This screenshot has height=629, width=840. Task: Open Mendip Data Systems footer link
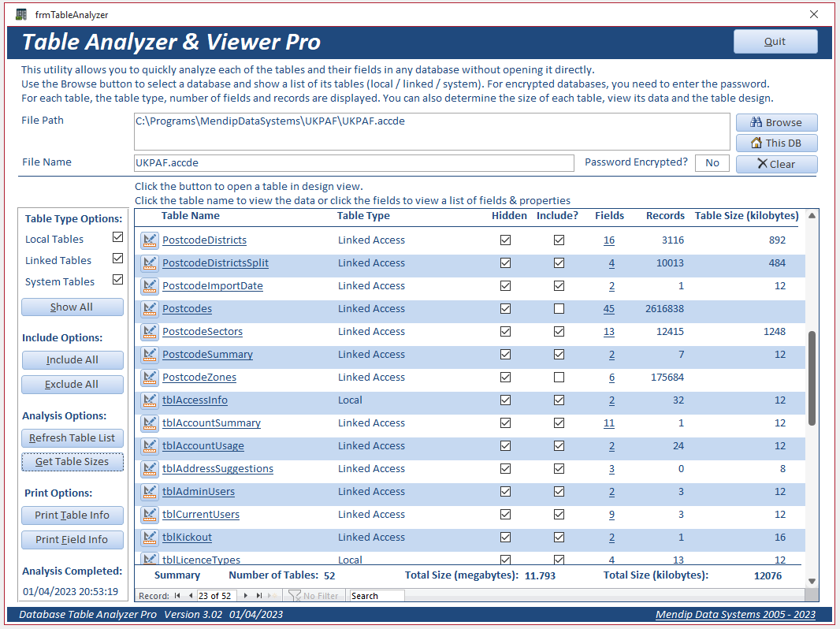point(735,615)
